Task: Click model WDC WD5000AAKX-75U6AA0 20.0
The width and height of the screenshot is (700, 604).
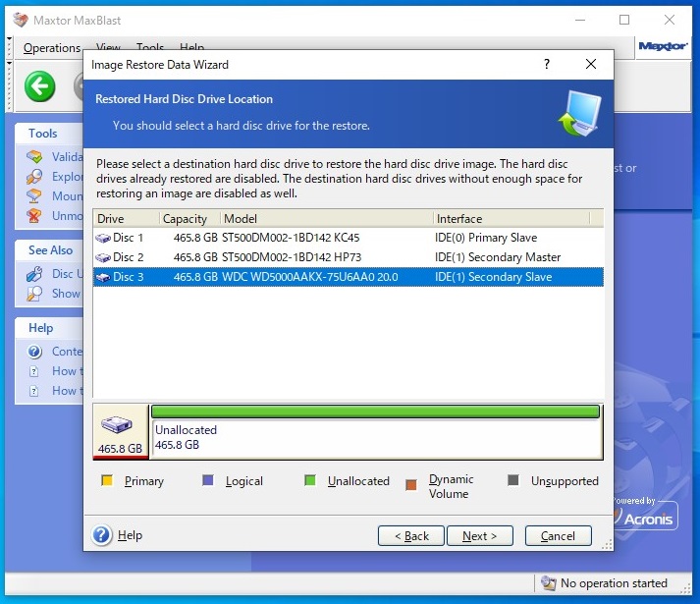Action: click(x=310, y=277)
